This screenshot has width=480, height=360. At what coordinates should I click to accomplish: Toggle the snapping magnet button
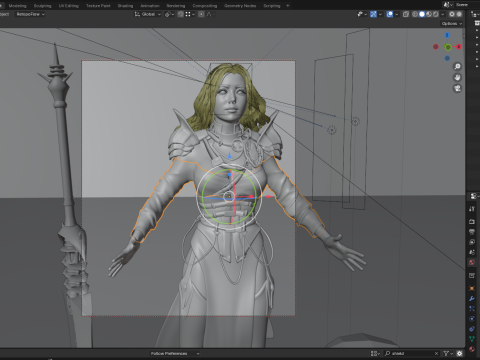[180, 14]
